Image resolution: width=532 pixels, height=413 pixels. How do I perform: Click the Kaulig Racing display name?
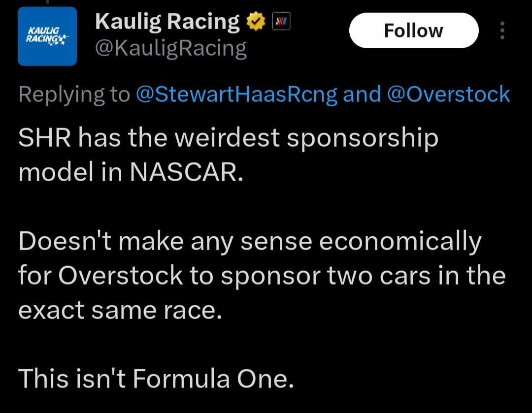coord(166,20)
